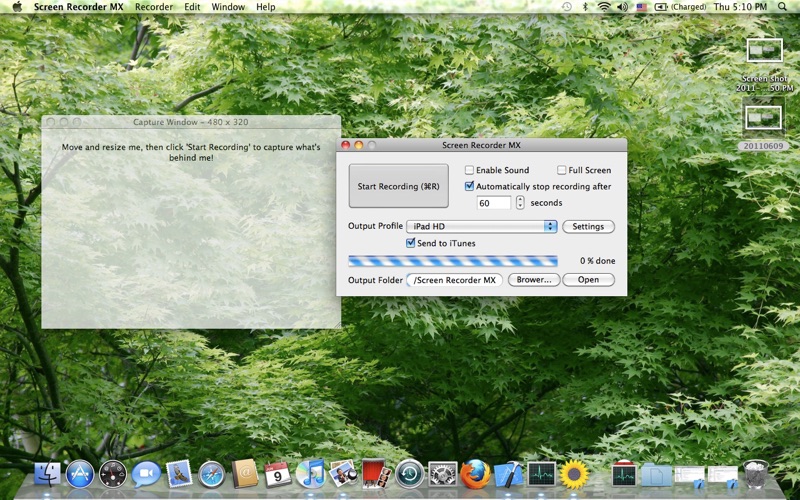Open the Screen Recorder MX application menu
Screen dimensions: 800x500
79,7
